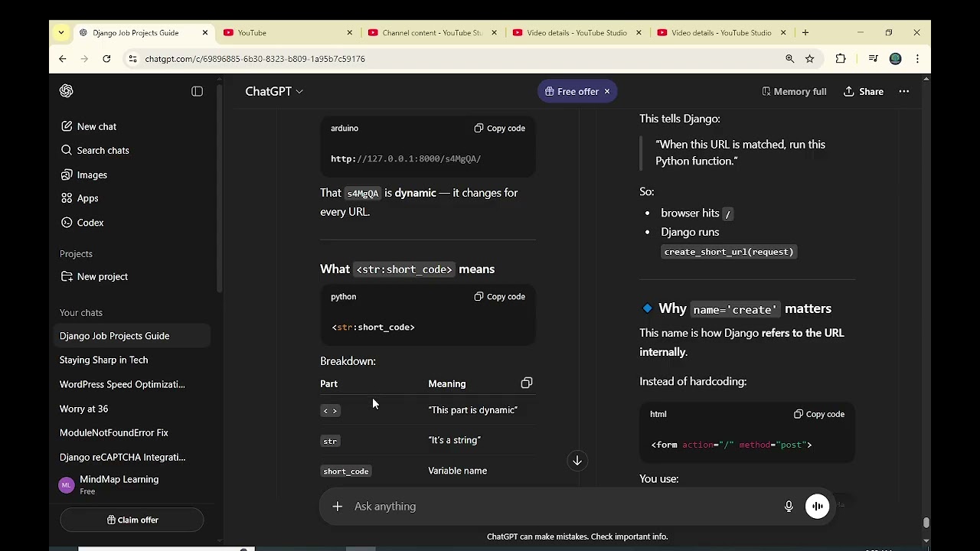980x551 pixels.
Task: Copy code of the arduino block
Action: pyautogui.click(x=499, y=128)
